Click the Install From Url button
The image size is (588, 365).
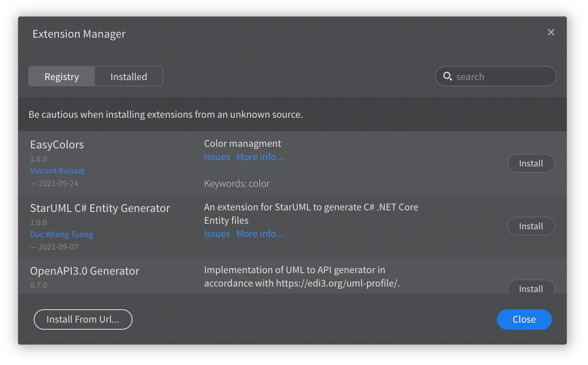pos(83,319)
